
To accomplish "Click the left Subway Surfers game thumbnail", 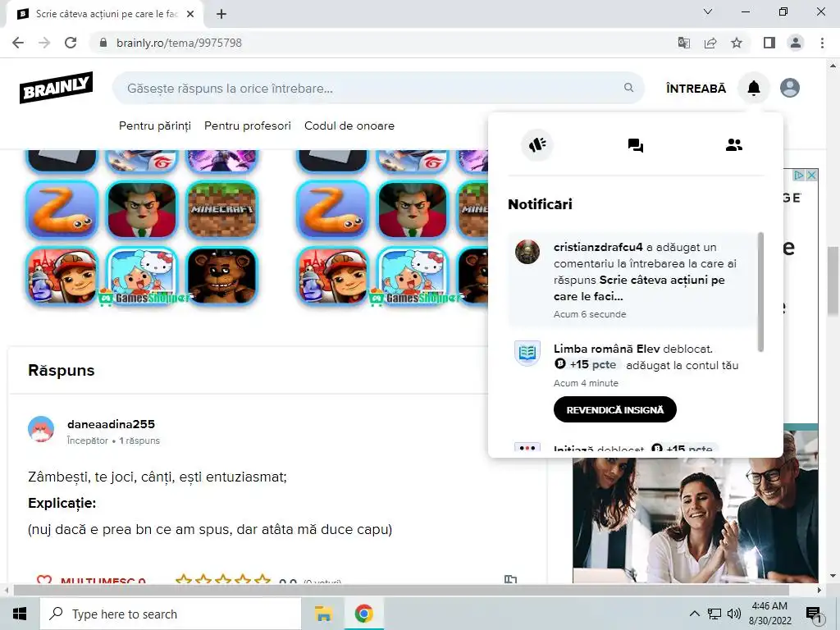I will coord(62,276).
